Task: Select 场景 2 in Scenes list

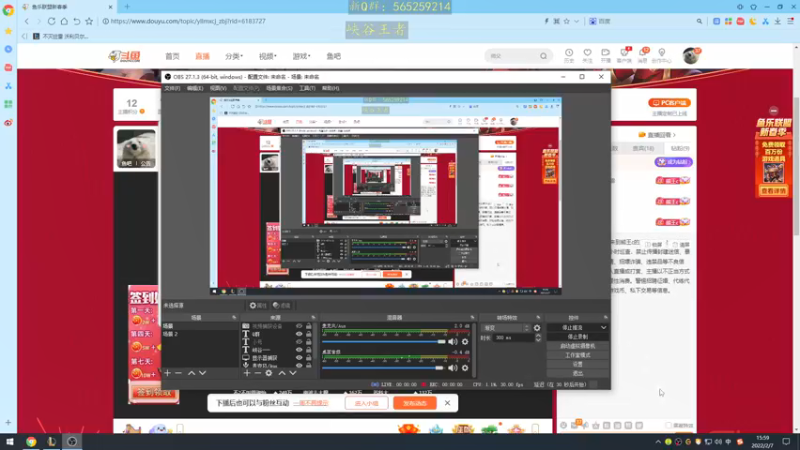Action: coord(199,334)
